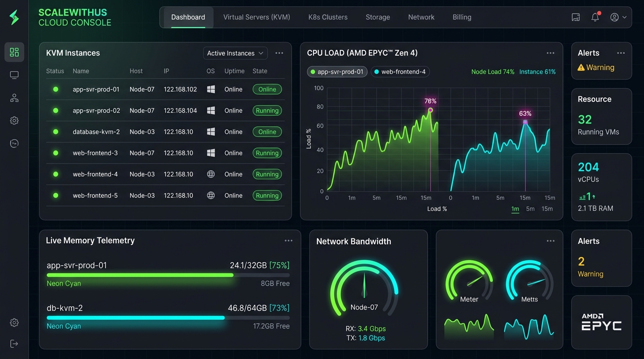The width and height of the screenshot is (644, 359).
Task: Select the 1m chart time range
Action: 515,209
